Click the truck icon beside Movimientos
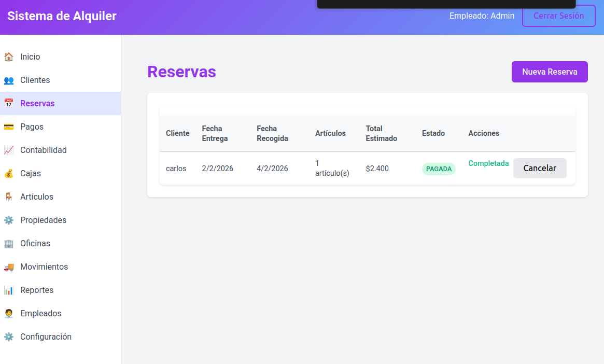 coord(9,267)
